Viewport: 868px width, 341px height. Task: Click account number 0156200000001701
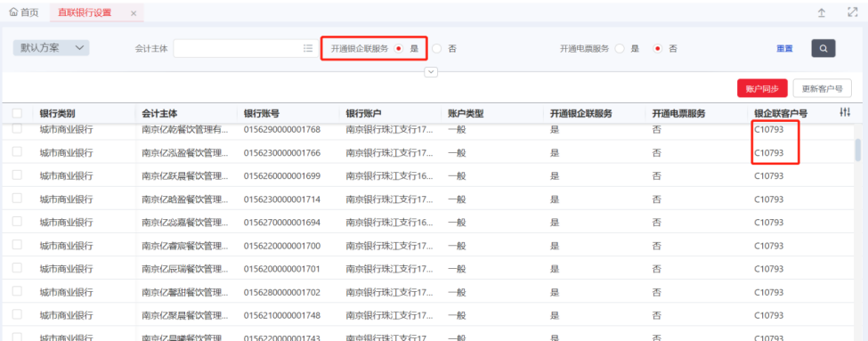(282, 269)
